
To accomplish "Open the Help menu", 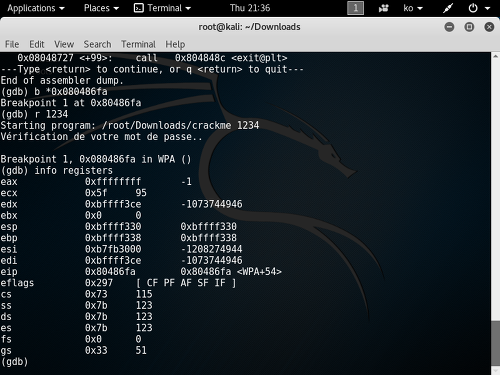I will click(x=175, y=44).
